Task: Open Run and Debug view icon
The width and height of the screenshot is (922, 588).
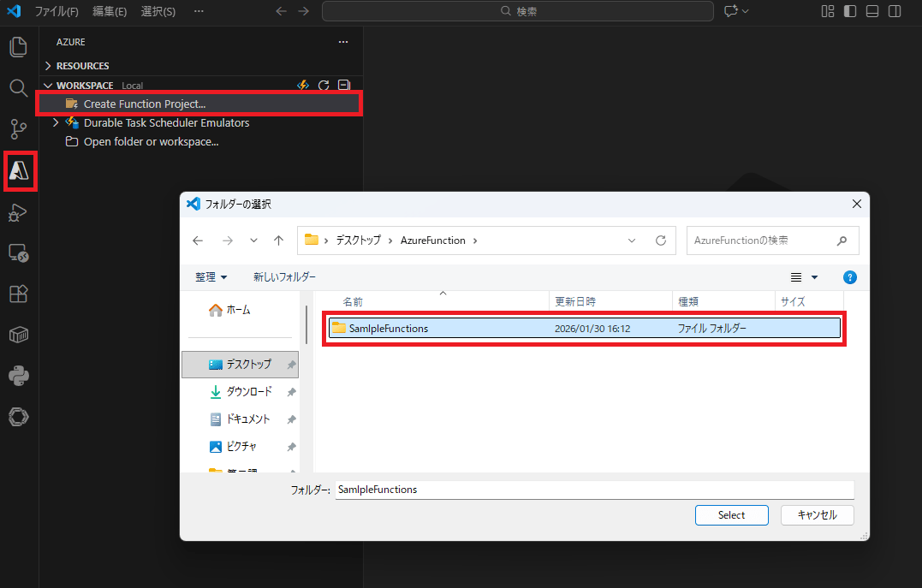Action: (18, 212)
